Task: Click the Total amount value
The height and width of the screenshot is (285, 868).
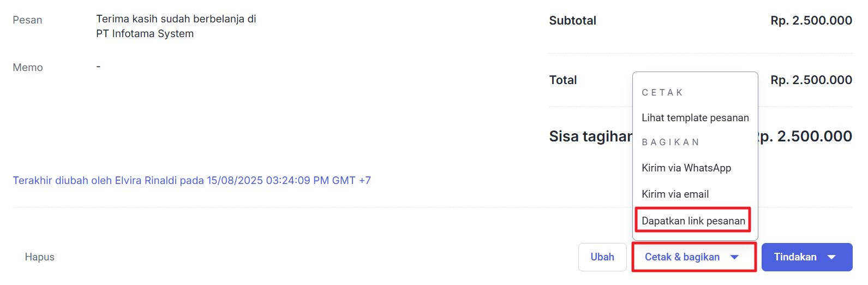Action: point(811,80)
